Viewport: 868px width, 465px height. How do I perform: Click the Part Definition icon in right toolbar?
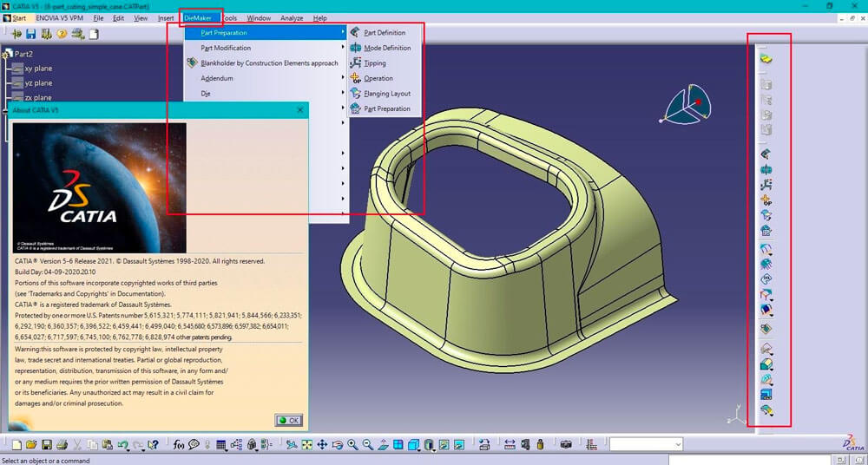(766, 154)
